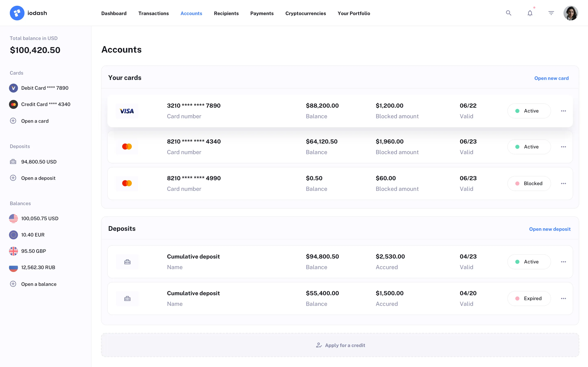This screenshot has height=367, width=588.
Task: Open the search icon in the top bar
Action: [x=509, y=13]
